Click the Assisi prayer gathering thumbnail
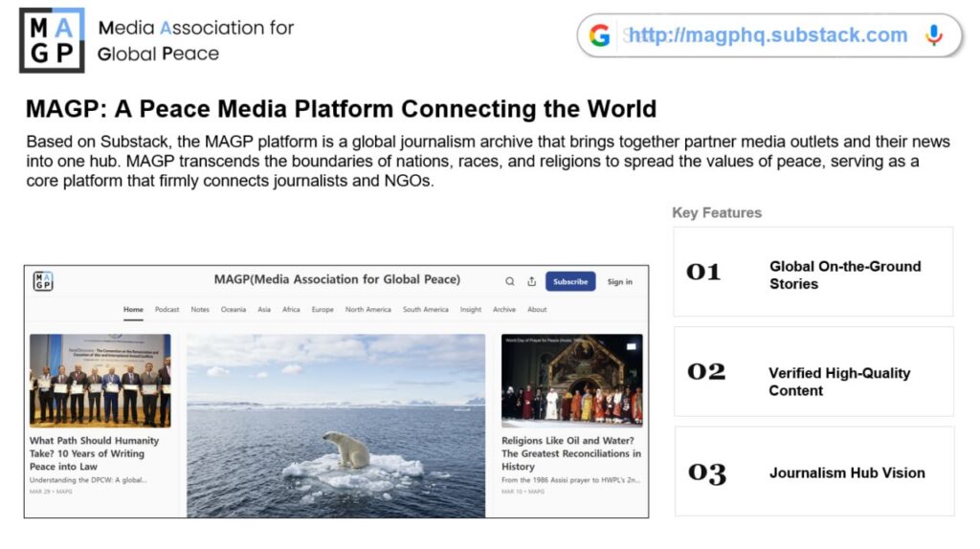Image resolution: width=980 pixels, height=549 pixels. (x=571, y=379)
